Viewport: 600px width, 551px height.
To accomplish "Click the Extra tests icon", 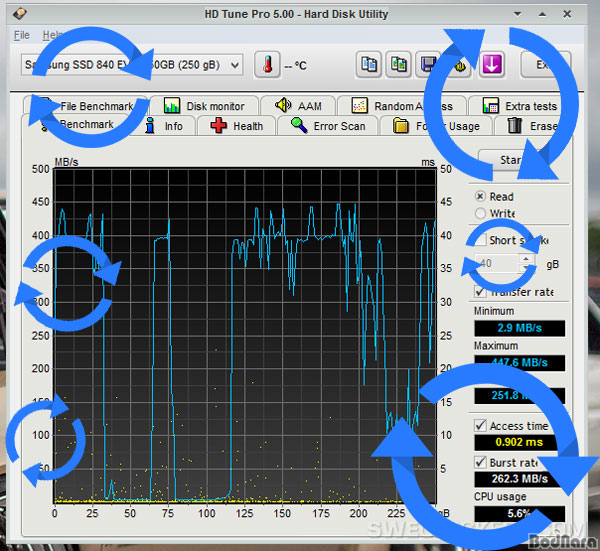I will [x=490, y=105].
